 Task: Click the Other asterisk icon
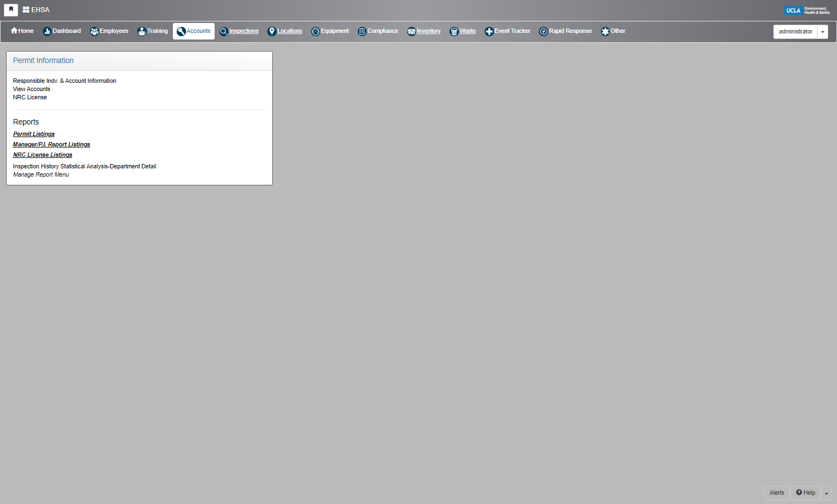(605, 31)
